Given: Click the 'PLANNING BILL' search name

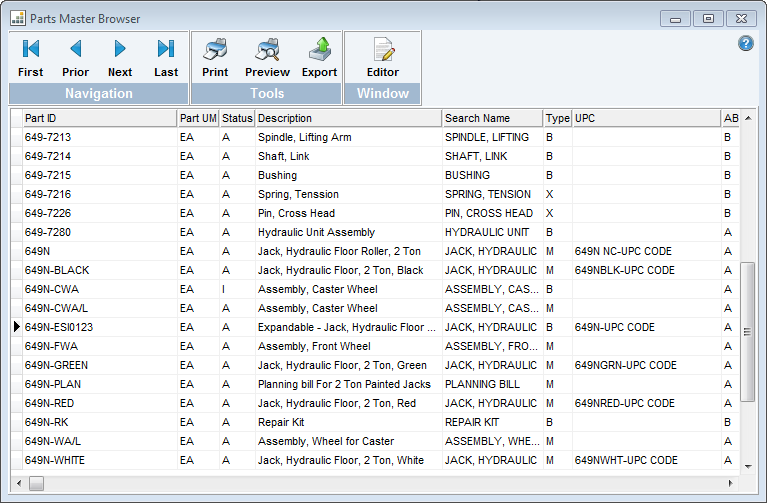Looking at the screenshot, I should pos(482,384).
